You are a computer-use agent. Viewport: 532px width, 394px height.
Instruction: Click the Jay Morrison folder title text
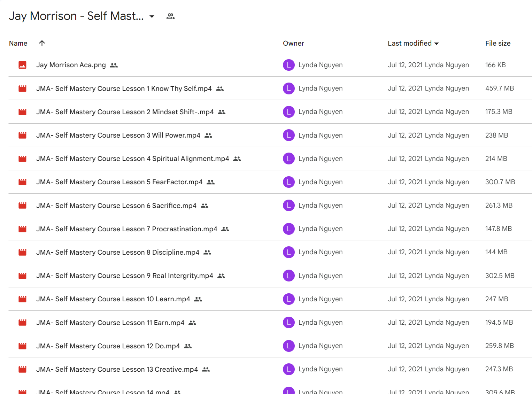pyautogui.click(x=76, y=16)
